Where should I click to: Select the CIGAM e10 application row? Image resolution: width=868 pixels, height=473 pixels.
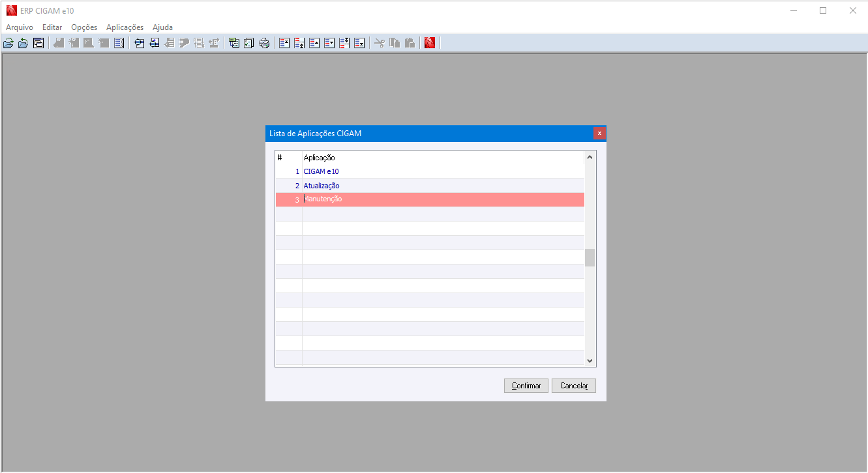point(430,171)
